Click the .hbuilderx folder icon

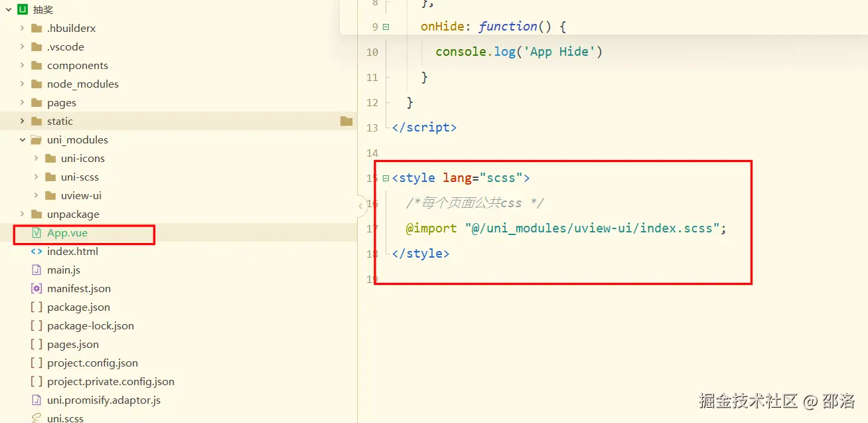click(36, 29)
